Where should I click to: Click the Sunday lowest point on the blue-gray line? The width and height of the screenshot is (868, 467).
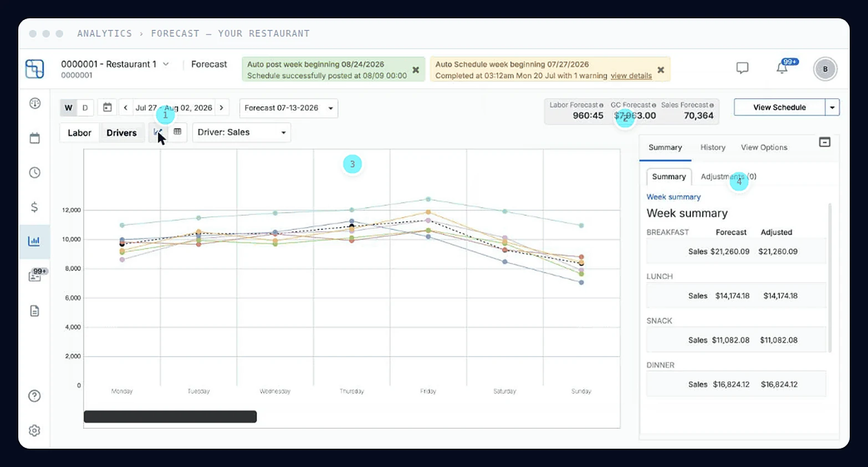click(581, 283)
